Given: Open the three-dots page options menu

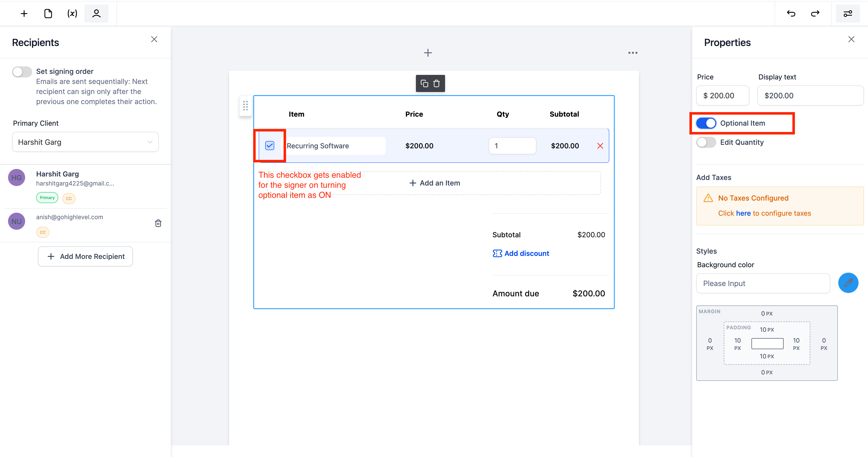Looking at the screenshot, I should click(632, 53).
